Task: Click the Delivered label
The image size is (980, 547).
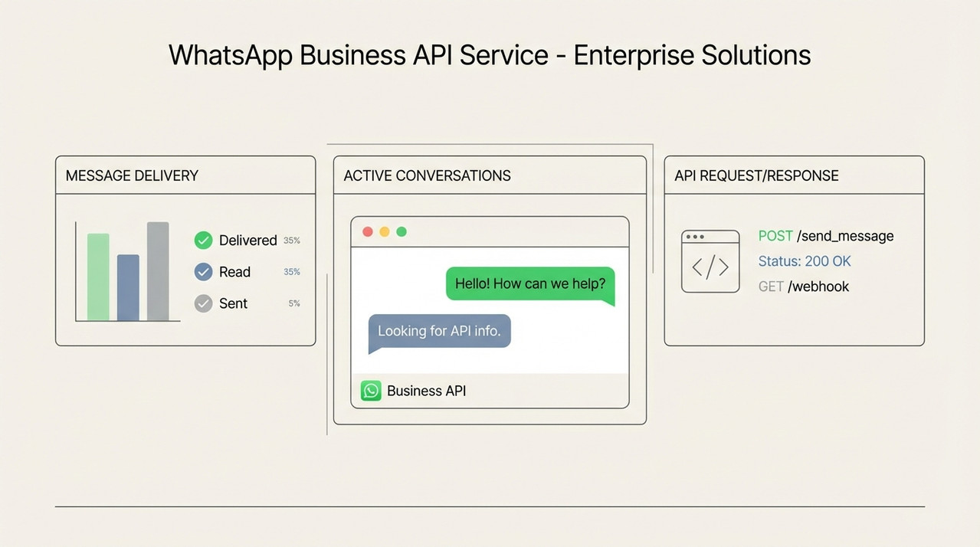Action: 247,241
